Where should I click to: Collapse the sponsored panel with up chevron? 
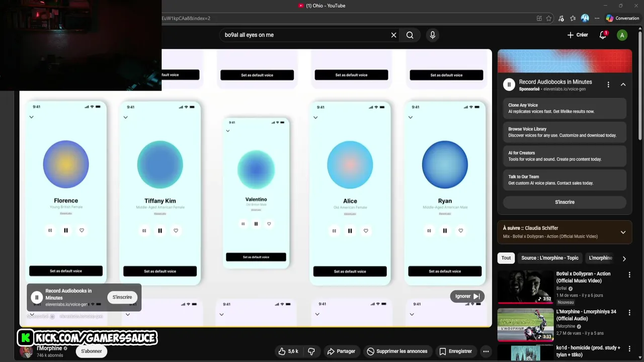(623, 85)
